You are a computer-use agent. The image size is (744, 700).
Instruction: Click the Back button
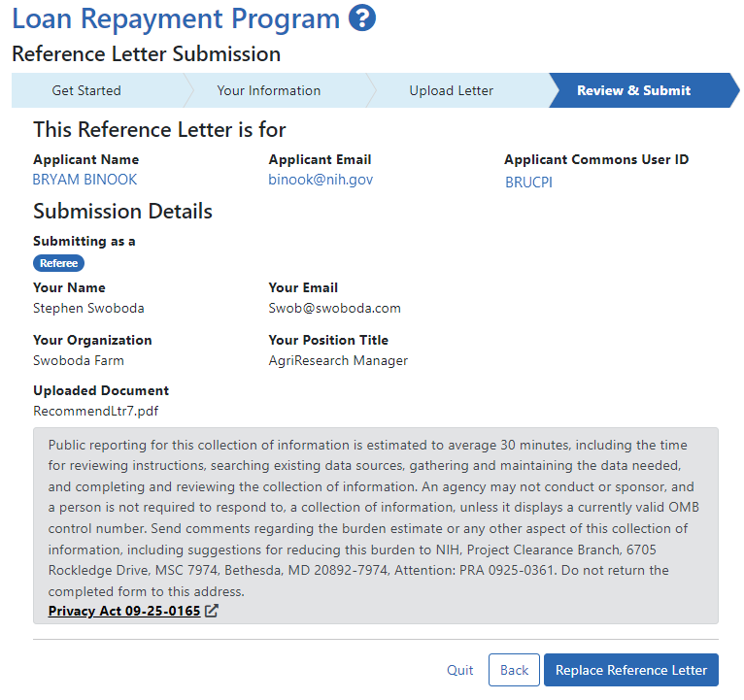click(x=514, y=670)
